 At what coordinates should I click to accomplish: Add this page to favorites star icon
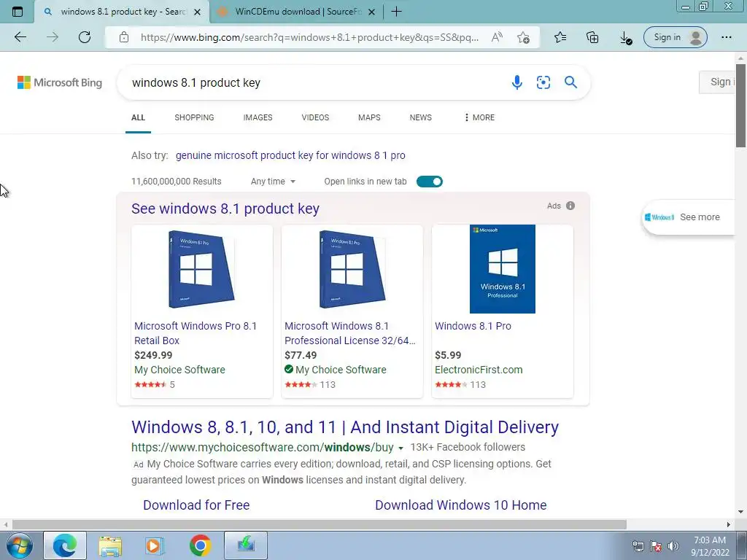click(523, 37)
